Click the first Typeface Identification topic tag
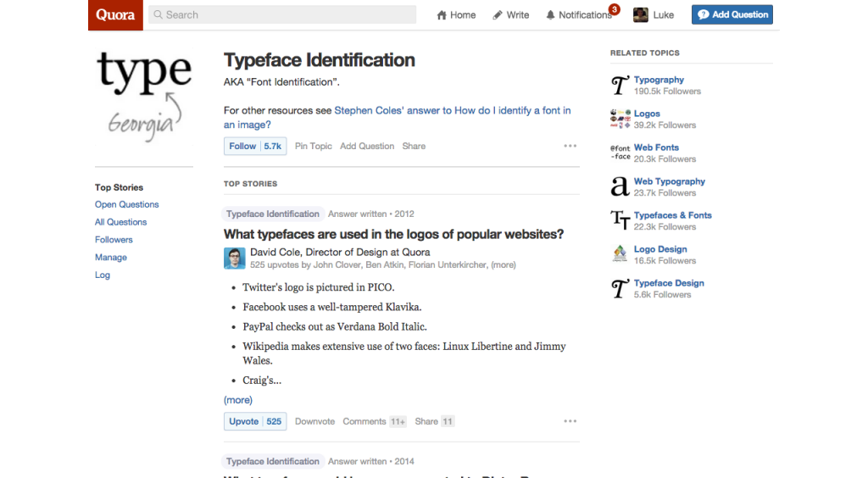This screenshot has width=868, height=478. tap(272, 214)
